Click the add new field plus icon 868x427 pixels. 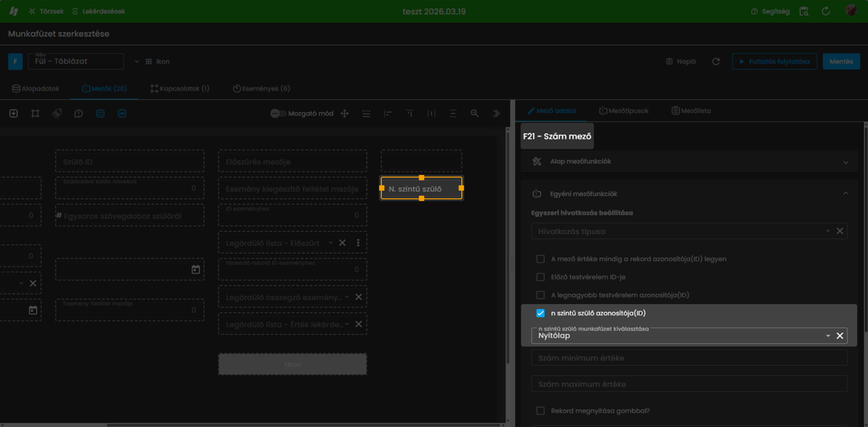click(13, 114)
